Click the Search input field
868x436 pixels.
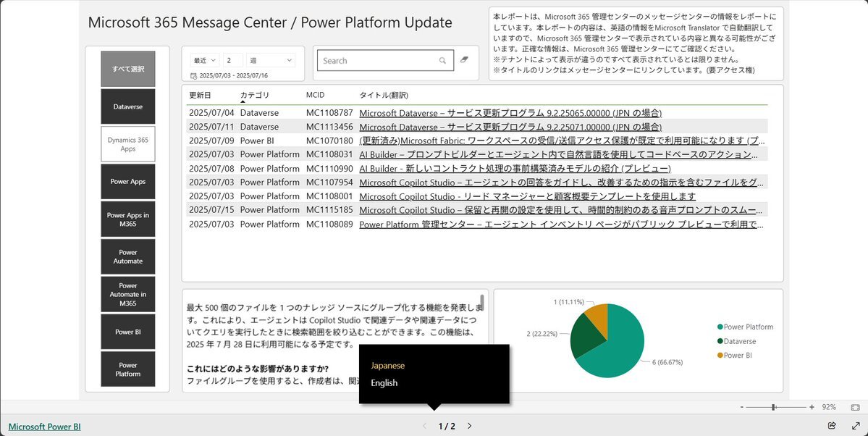(x=385, y=60)
